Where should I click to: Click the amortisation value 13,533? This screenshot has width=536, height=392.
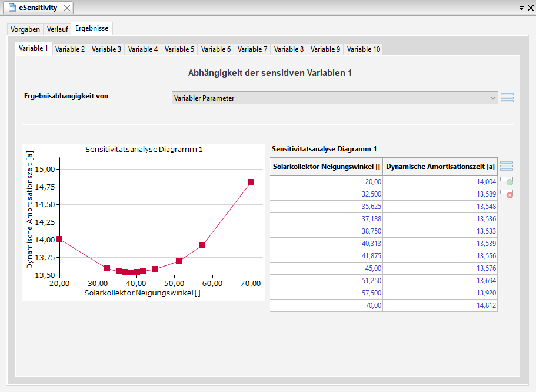(x=440, y=231)
